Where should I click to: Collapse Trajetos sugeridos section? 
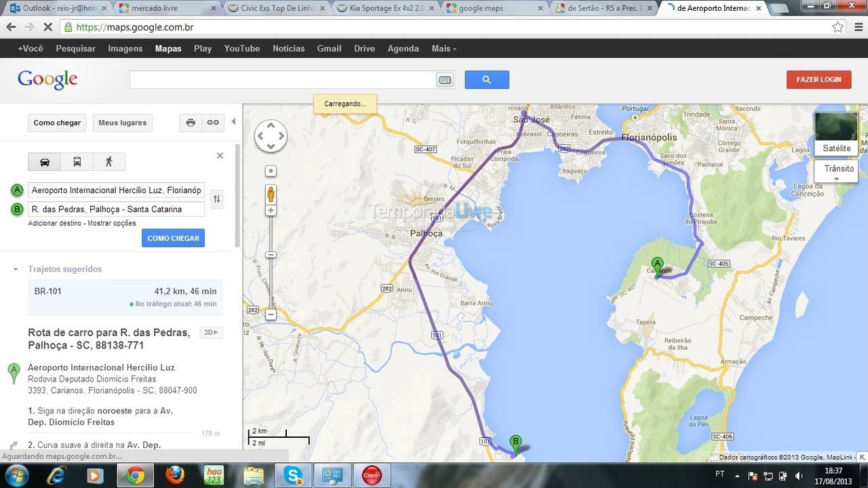click(x=16, y=269)
